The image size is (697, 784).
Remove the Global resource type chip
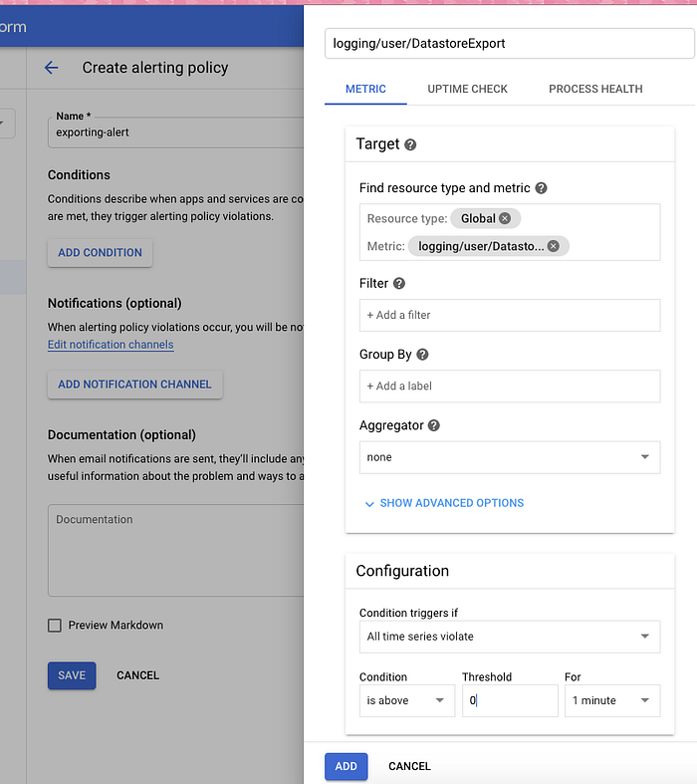505,218
